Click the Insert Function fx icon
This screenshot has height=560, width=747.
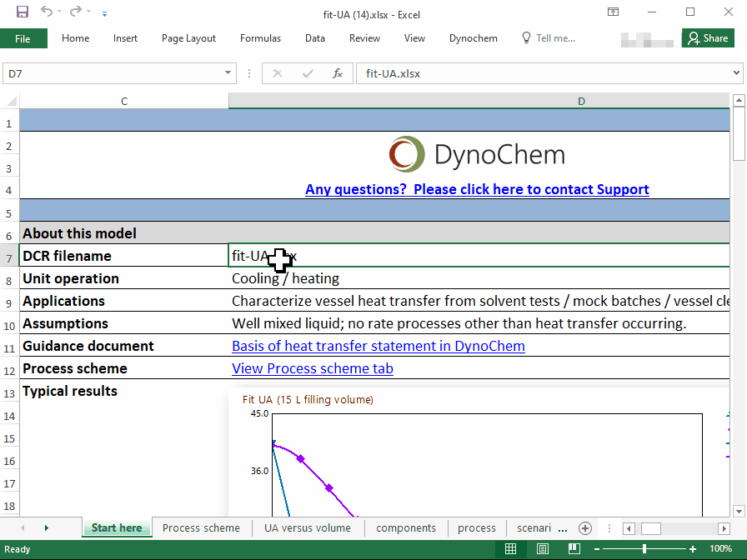point(338,73)
